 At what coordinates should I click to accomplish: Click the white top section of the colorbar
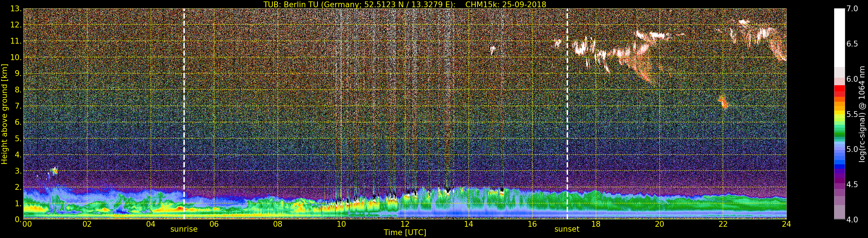839,34
